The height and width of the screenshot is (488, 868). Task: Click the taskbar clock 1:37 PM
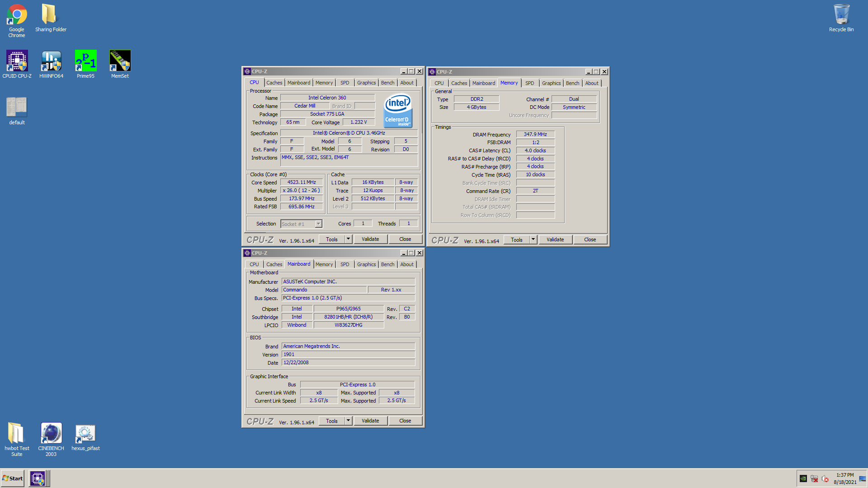click(x=845, y=475)
